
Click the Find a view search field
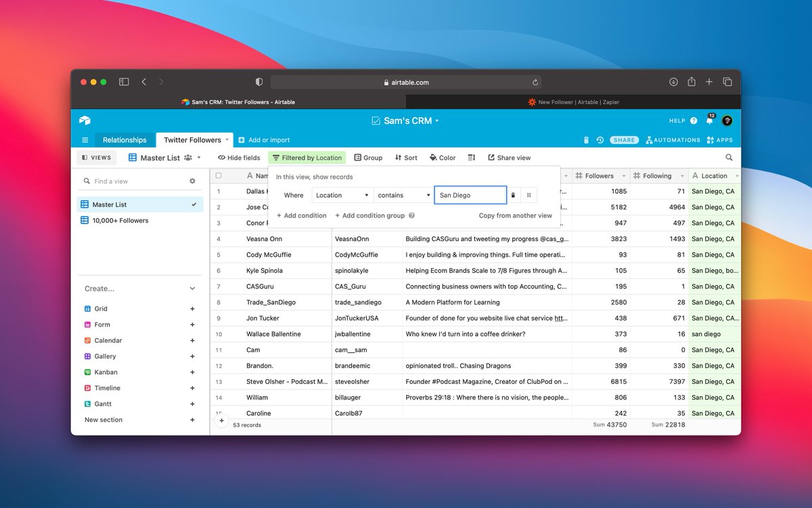tap(134, 181)
